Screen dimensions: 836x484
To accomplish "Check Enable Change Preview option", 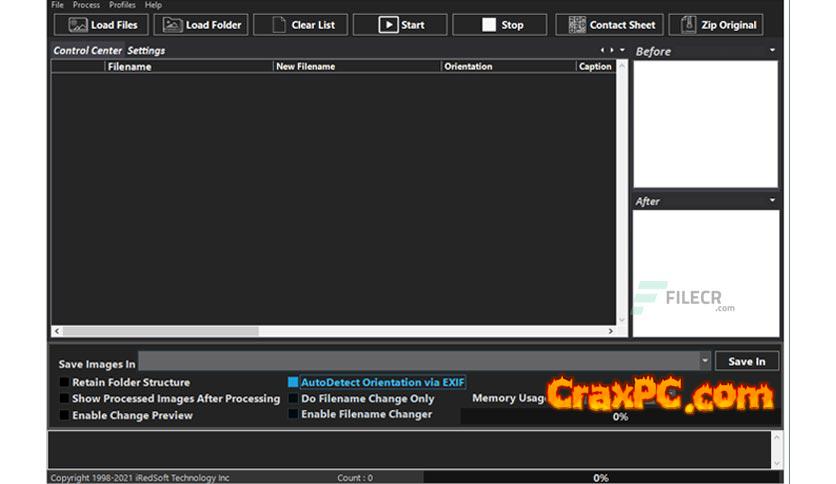I will pos(64,415).
